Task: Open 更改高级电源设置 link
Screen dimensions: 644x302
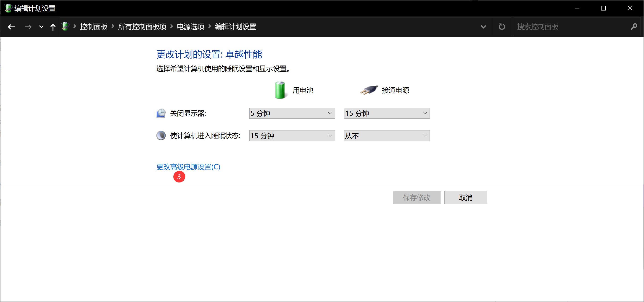Action: [188, 167]
